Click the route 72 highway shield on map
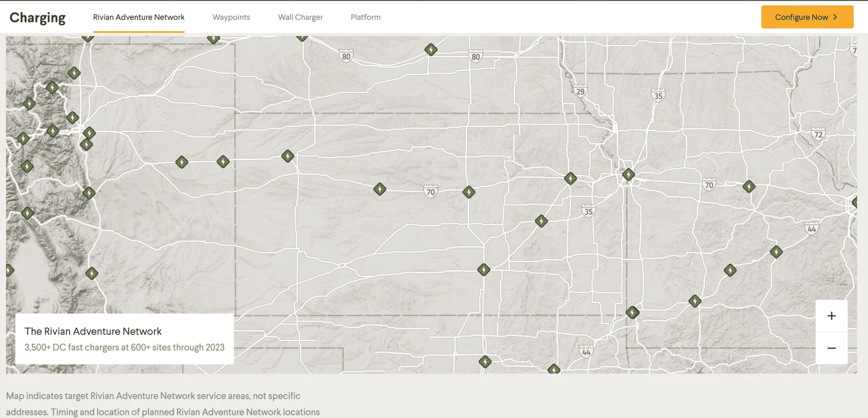This screenshot has height=418, width=868. [818, 134]
